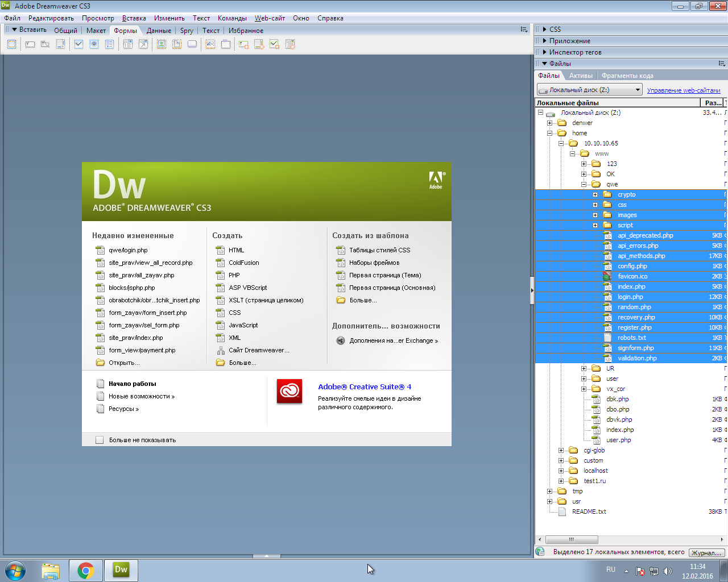Click the Checkbox insert icon in toolbar
The width and height of the screenshot is (728, 582).
tap(79, 44)
